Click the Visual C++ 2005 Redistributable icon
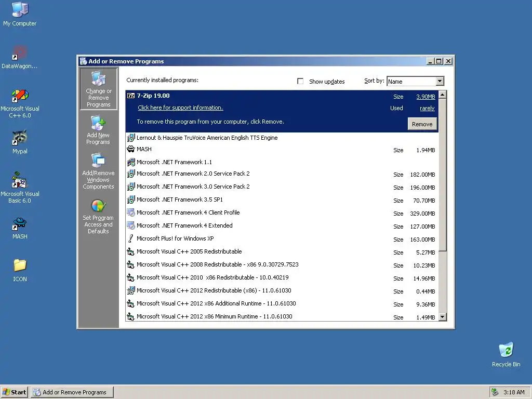Screen dimensions: 532x399 (131, 252)
